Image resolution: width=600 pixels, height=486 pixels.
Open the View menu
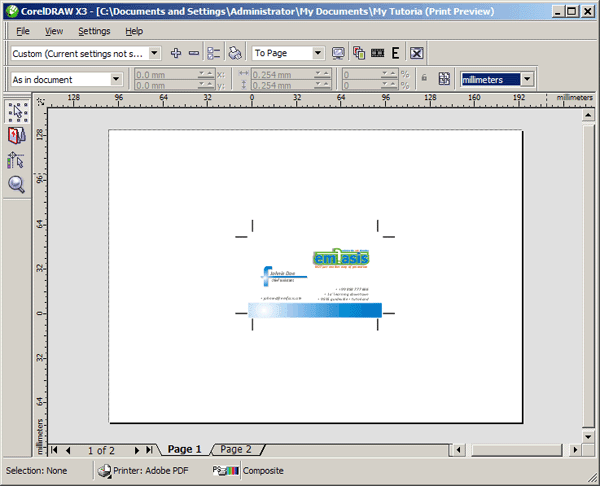54,31
